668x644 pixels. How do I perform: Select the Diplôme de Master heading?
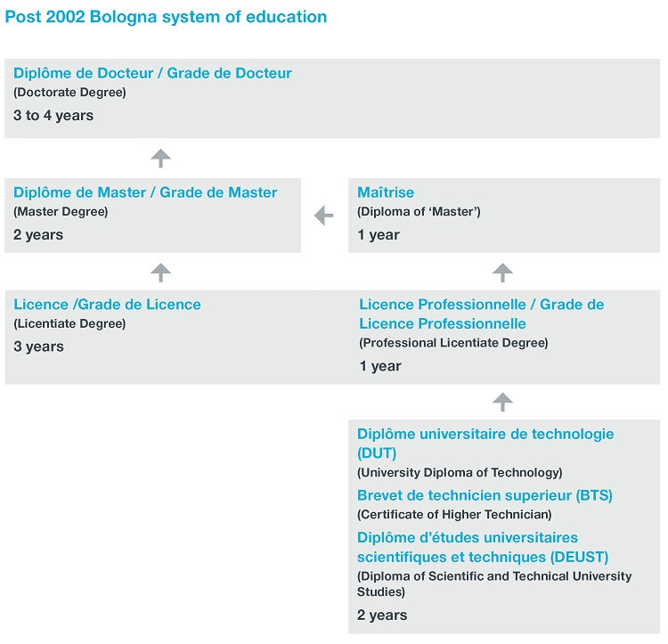tap(145, 192)
